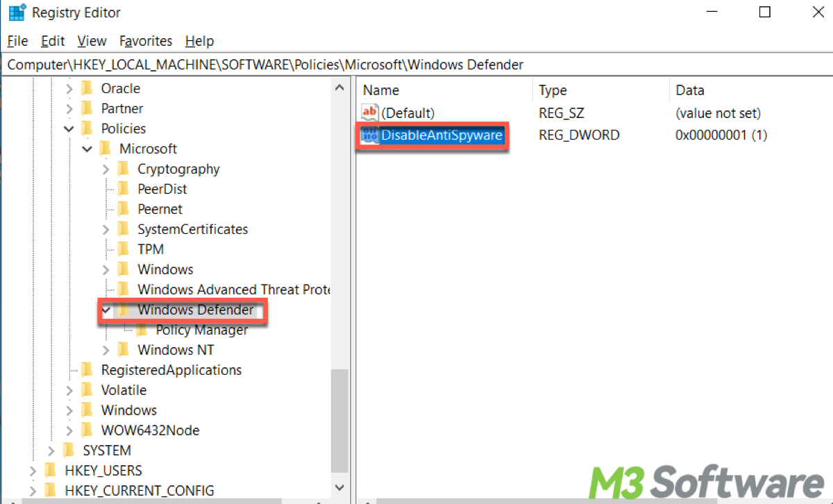Image resolution: width=833 pixels, height=504 pixels.
Task: Select the TPM folder icon
Action: point(124,249)
